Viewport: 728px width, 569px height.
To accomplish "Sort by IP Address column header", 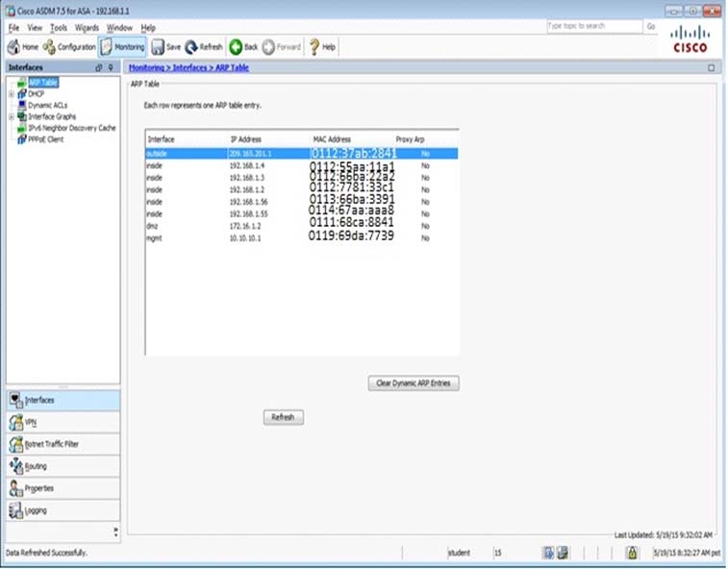I will point(245,139).
